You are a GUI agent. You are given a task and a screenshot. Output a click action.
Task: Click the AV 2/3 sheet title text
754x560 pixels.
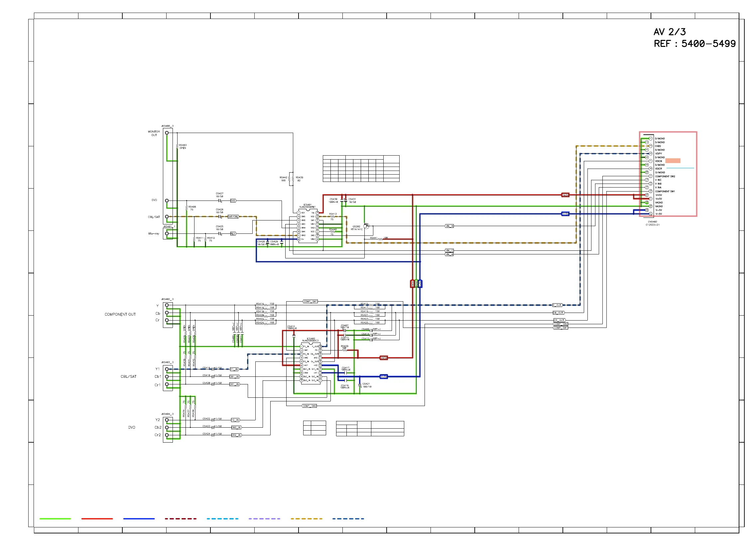click(669, 32)
